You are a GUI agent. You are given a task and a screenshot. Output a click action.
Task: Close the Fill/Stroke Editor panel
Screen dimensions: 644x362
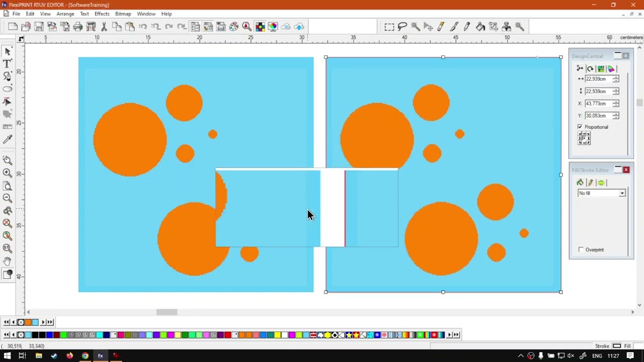point(626,170)
